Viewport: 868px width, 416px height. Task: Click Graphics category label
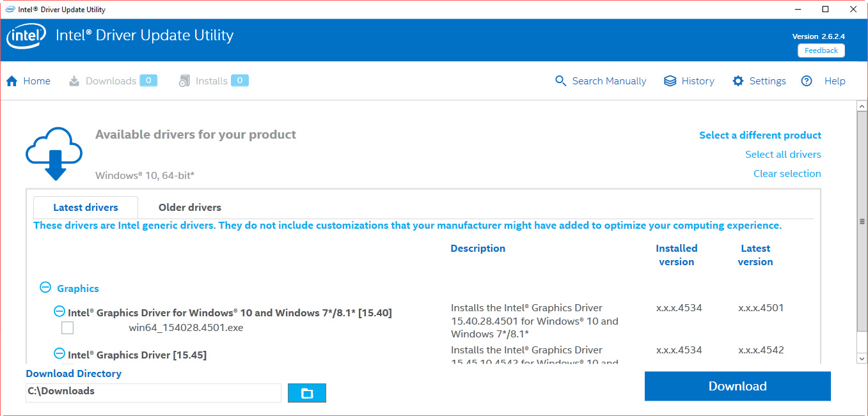(x=78, y=289)
